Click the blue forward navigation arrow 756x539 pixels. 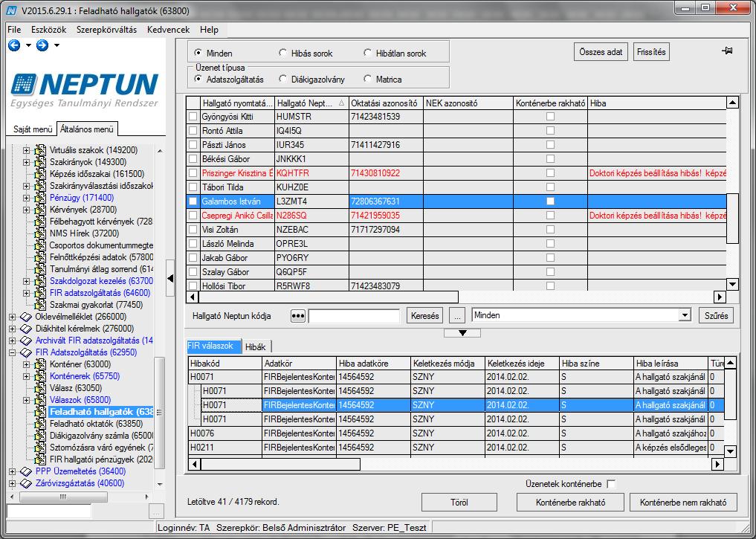pyautogui.click(x=42, y=45)
